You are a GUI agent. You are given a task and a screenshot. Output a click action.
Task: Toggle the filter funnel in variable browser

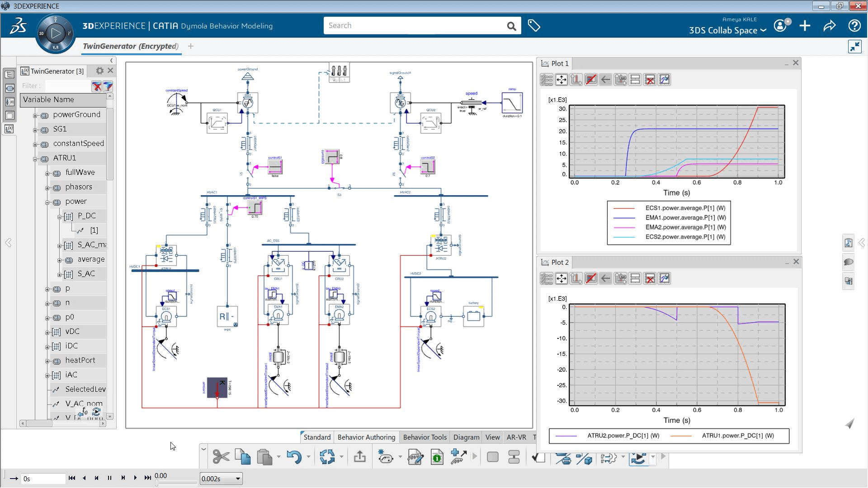click(108, 86)
